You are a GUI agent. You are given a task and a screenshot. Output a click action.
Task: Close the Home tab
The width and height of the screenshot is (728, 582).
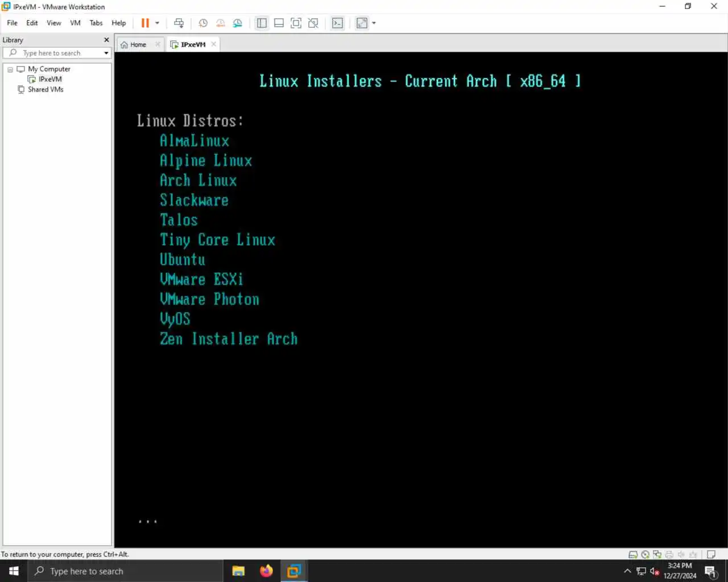pos(158,44)
